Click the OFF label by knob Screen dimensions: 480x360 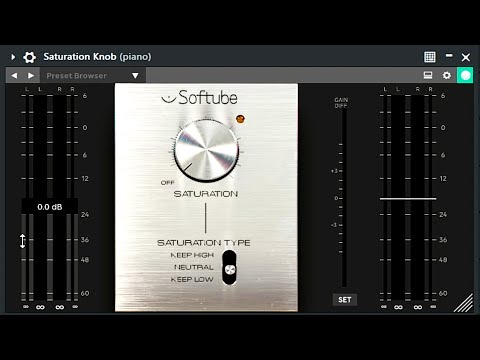[167, 183]
